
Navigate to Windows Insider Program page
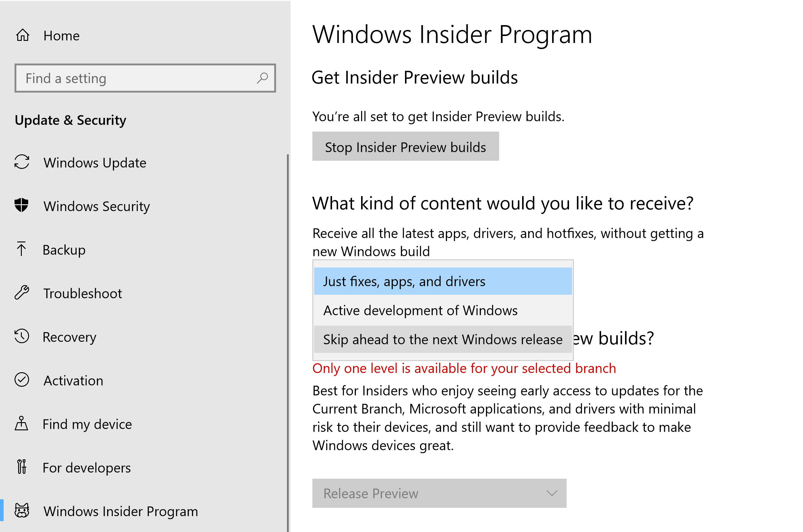tap(120, 511)
